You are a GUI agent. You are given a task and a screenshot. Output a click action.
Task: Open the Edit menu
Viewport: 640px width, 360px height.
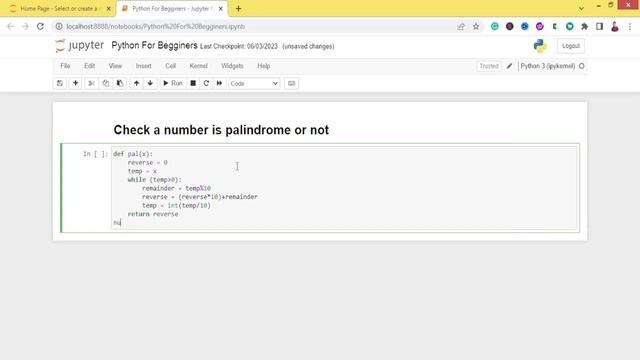(x=89, y=66)
